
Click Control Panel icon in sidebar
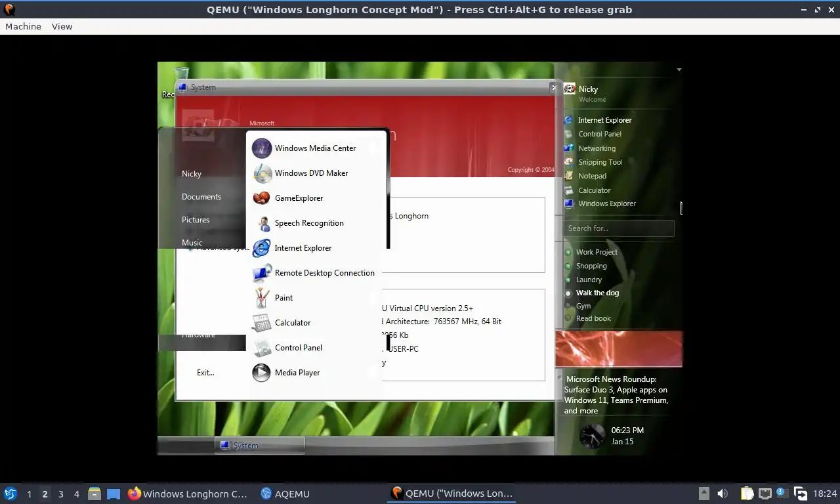tap(569, 134)
